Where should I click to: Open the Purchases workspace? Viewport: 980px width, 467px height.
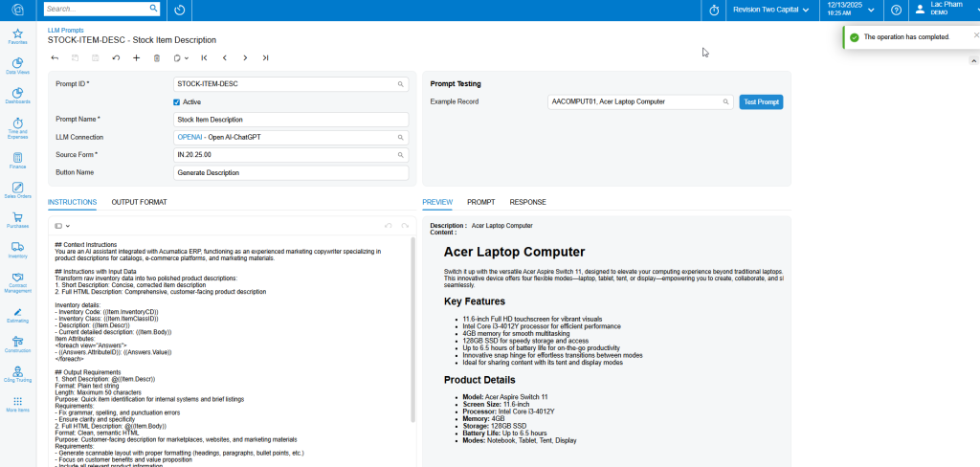pos(17,221)
